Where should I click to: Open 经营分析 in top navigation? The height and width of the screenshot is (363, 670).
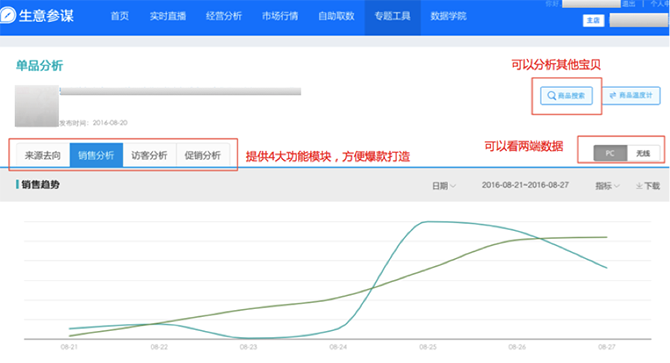(x=223, y=16)
